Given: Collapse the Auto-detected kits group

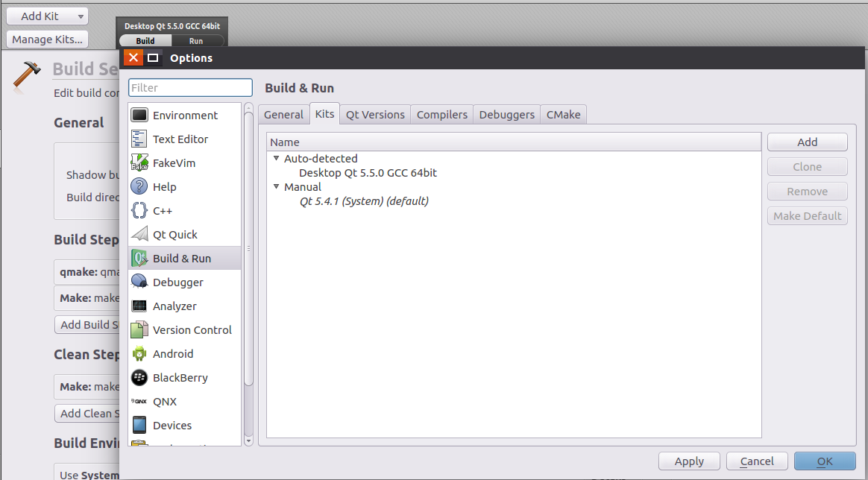Looking at the screenshot, I should click(277, 159).
